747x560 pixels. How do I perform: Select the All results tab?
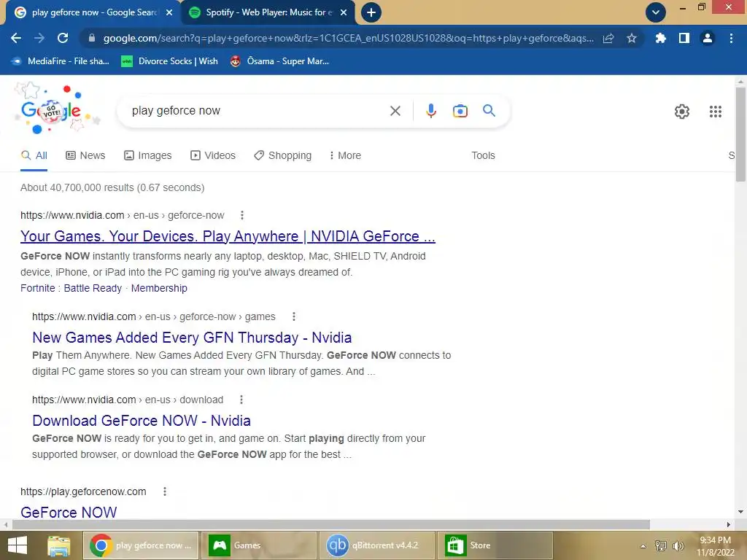[x=34, y=156]
